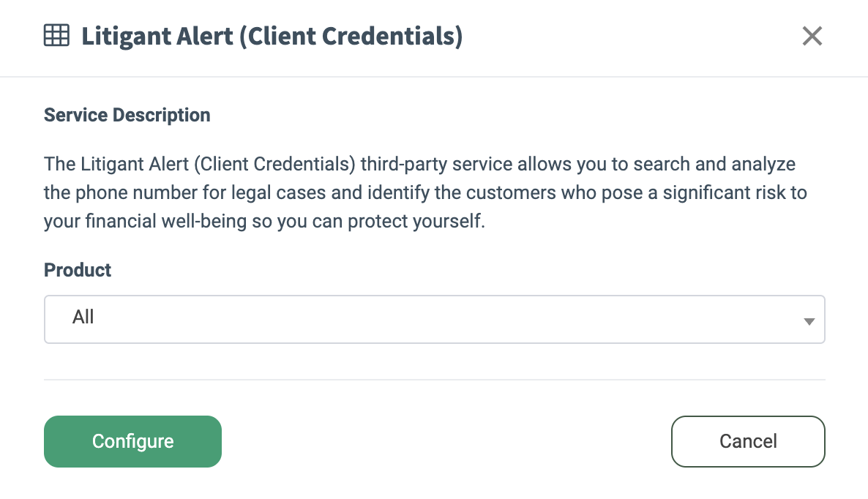Cancel the service configuration
868x499 pixels.
pos(747,441)
